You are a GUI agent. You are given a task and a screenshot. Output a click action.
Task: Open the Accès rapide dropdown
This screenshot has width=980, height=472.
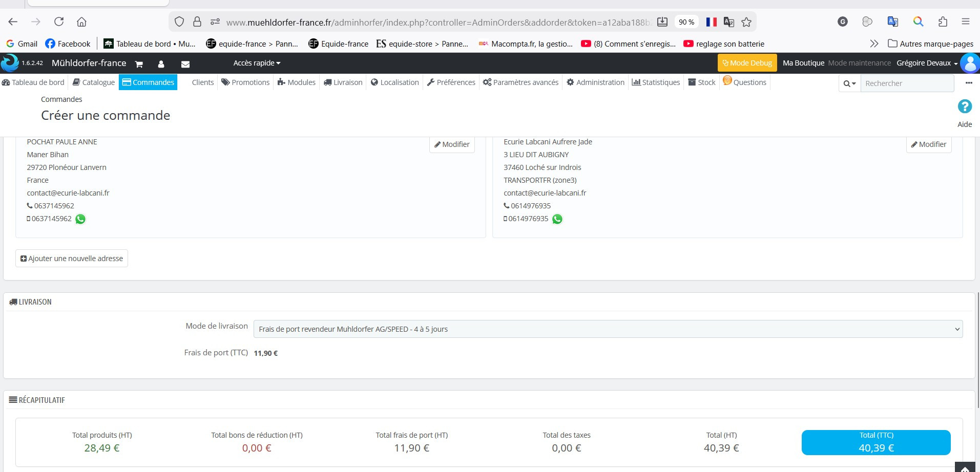pos(257,63)
